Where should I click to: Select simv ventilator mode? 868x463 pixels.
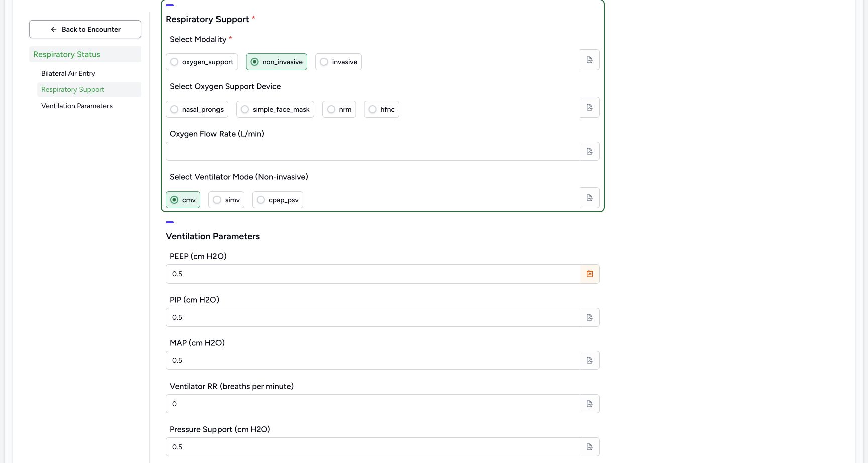click(x=226, y=200)
